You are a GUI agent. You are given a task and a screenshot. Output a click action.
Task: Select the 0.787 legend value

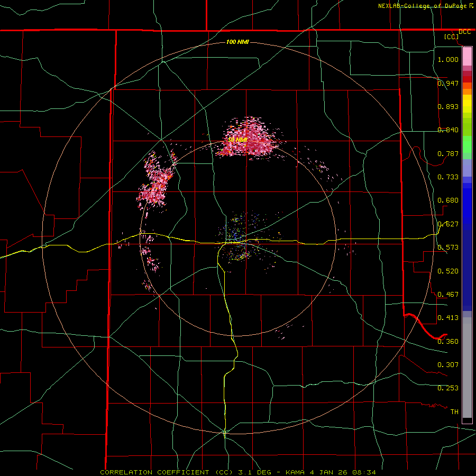(x=448, y=153)
